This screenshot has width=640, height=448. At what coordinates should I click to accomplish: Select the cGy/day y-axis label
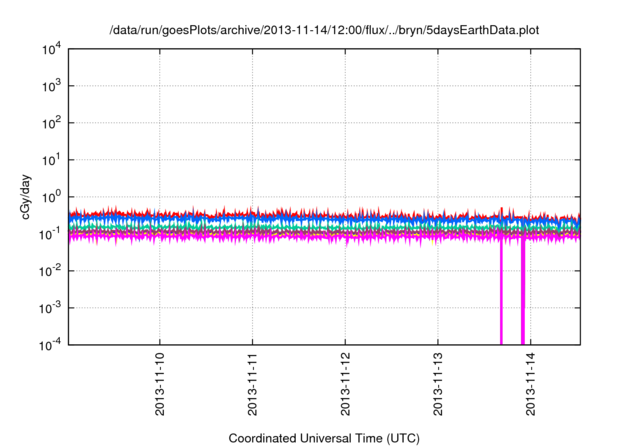[26, 197]
